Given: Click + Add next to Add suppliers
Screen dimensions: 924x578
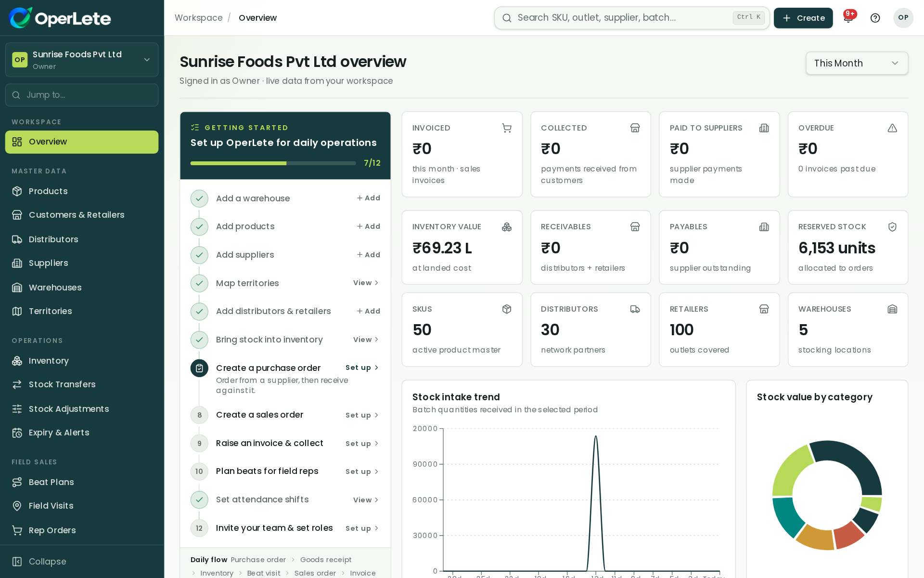Looking at the screenshot, I should [x=368, y=255].
